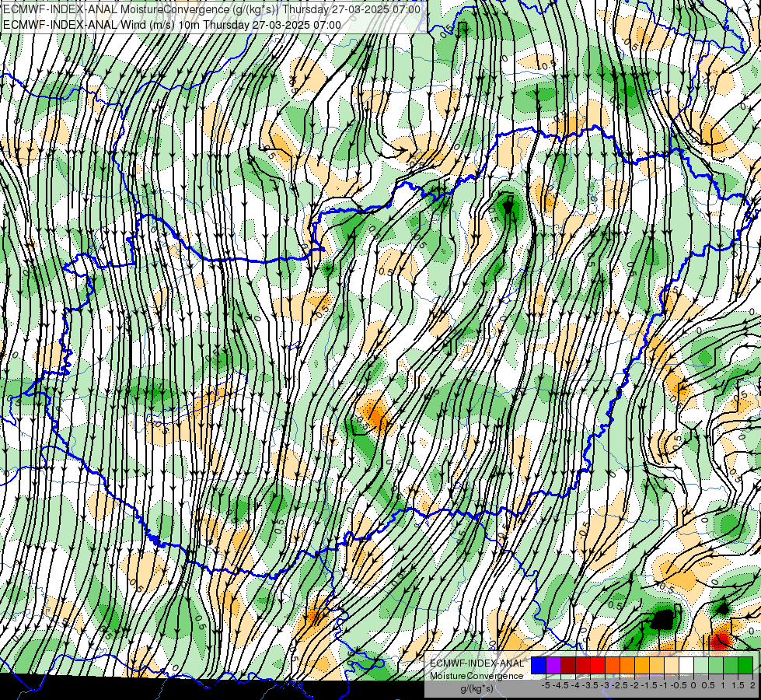The width and height of the screenshot is (761, 700).
Task: Click the '-3.5' legend tick label
Action: click(x=590, y=685)
